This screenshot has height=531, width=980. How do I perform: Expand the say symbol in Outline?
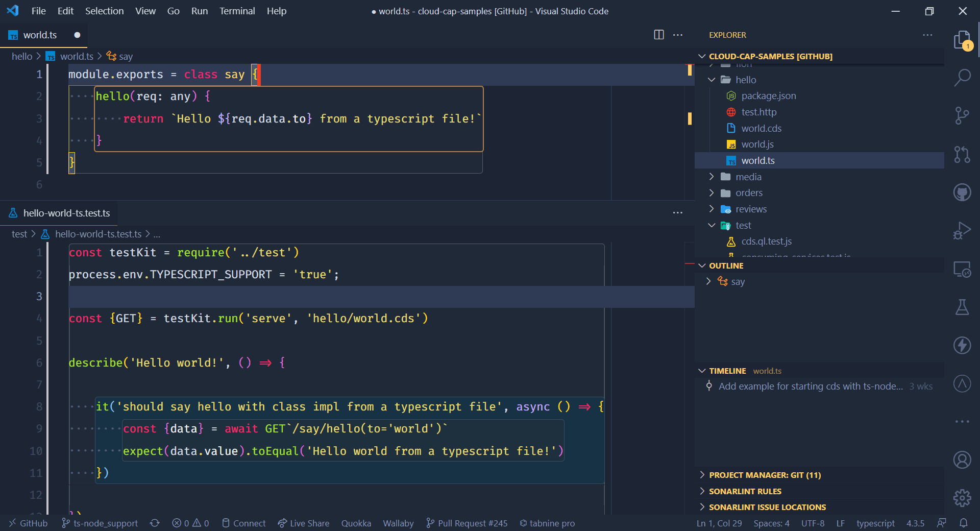708,281
